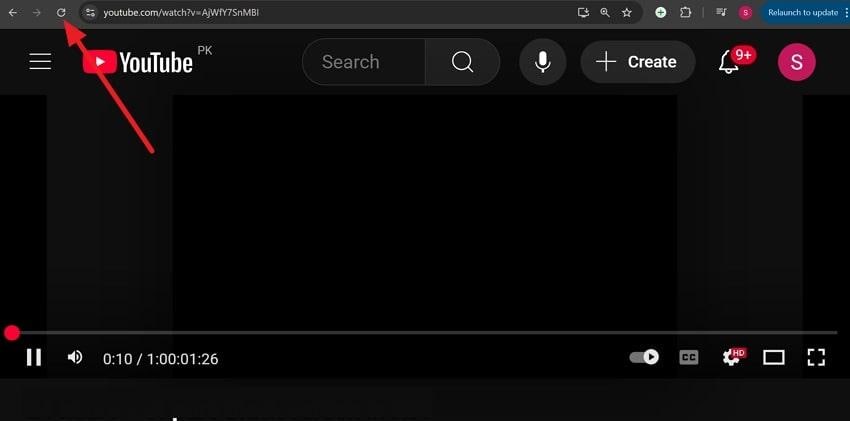850x421 pixels.
Task: Open notifications bell with 9+ badge
Action: pos(729,62)
